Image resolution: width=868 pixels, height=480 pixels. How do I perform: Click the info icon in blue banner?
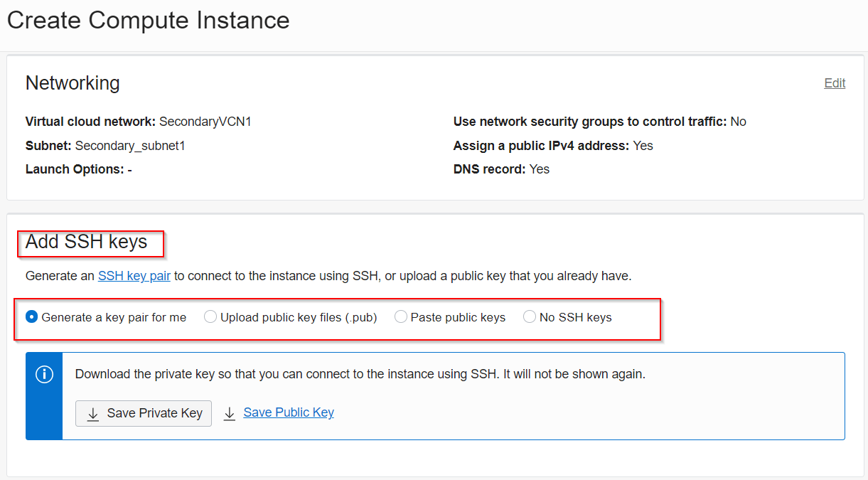(44, 375)
